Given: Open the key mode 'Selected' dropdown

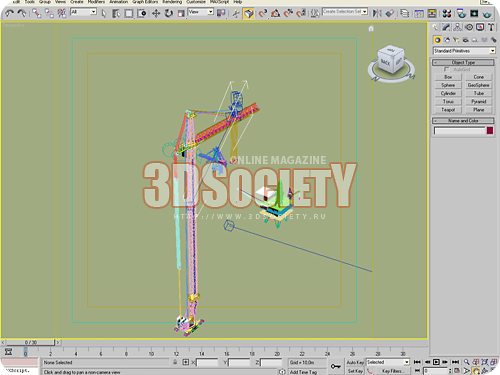Looking at the screenshot, I should pos(388,362).
